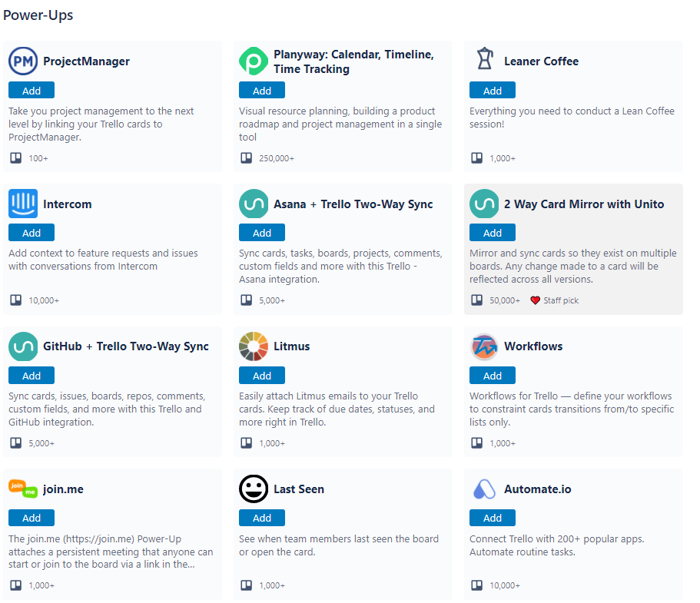The width and height of the screenshot is (700, 603).
Task: Click Planyway's 250,000+ board count
Action: [277, 158]
